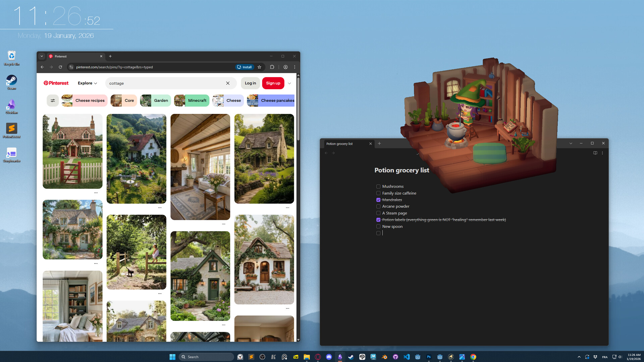Click the Install button in the address bar
This screenshot has width=644, height=362.
coord(245,67)
